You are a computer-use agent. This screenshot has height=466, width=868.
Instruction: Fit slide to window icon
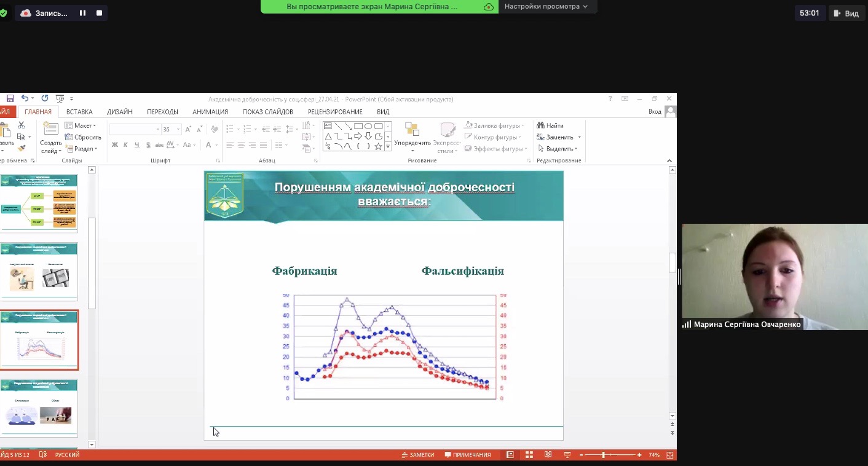pyautogui.click(x=670, y=455)
